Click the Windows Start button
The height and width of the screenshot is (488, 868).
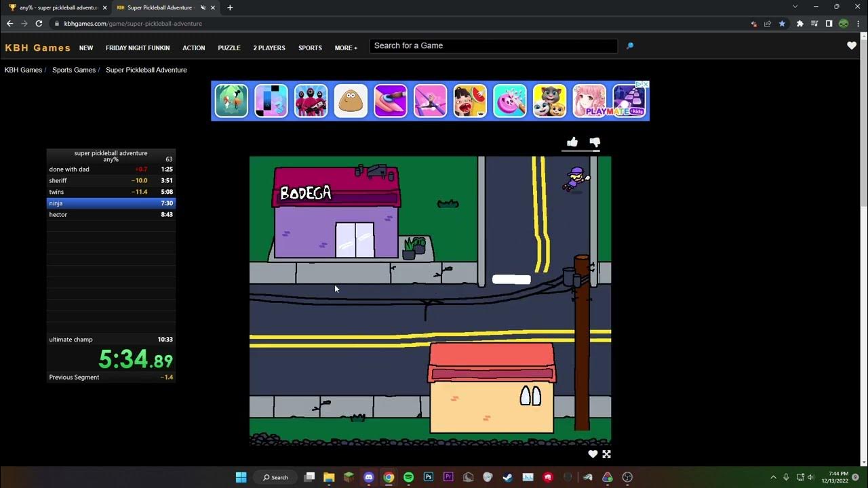pyautogui.click(x=241, y=477)
